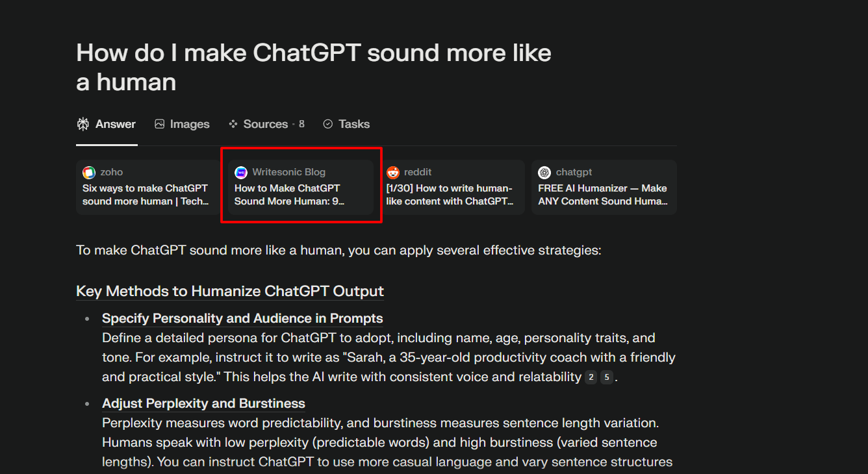Open the zoho source card
The width and height of the screenshot is (868, 474).
point(148,187)
